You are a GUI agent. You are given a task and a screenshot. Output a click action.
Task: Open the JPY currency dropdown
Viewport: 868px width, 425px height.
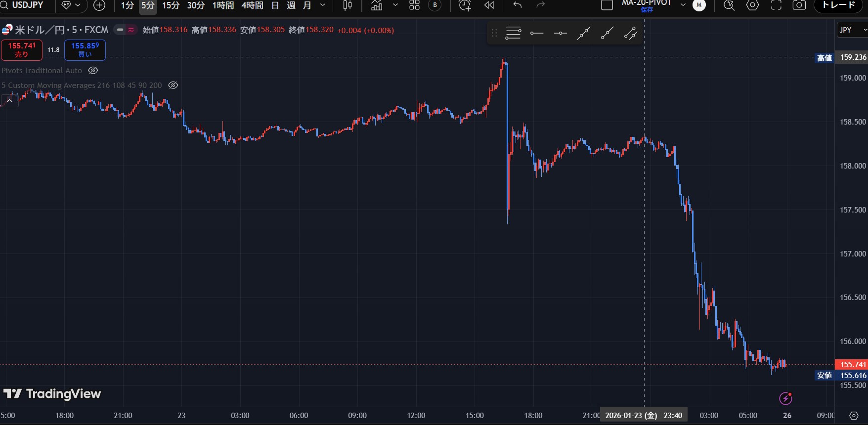point(851,30)
